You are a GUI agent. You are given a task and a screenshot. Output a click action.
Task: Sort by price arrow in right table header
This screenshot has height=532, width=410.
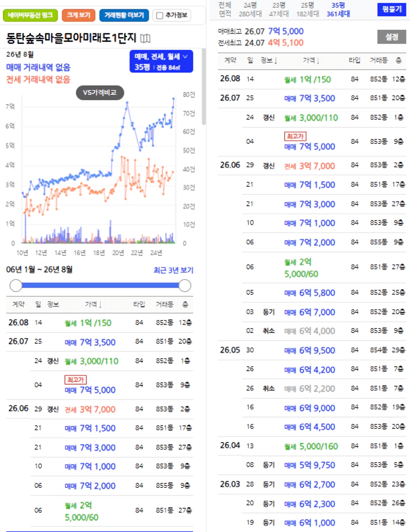point(318,61)
